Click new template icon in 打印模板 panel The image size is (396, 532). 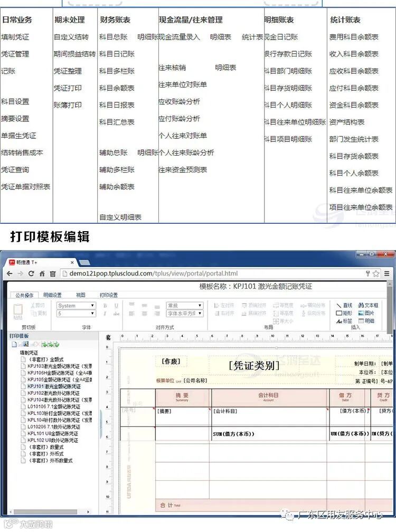tap(14, 344)
